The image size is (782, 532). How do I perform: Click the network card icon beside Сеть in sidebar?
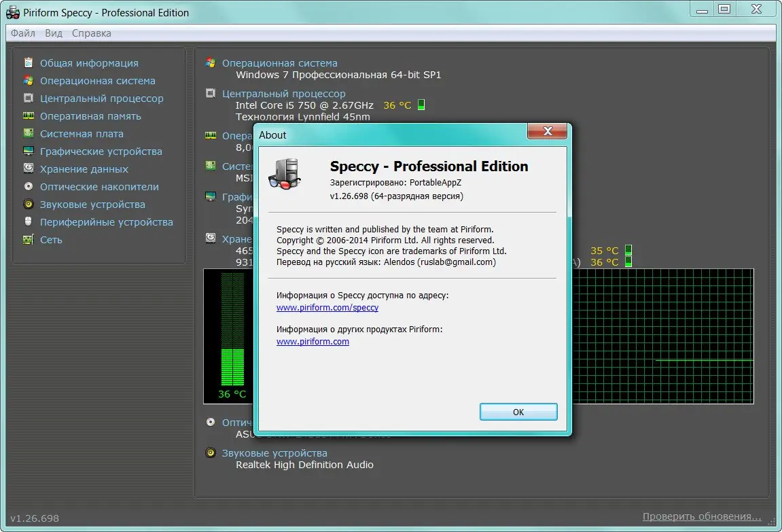pos(29,239)
